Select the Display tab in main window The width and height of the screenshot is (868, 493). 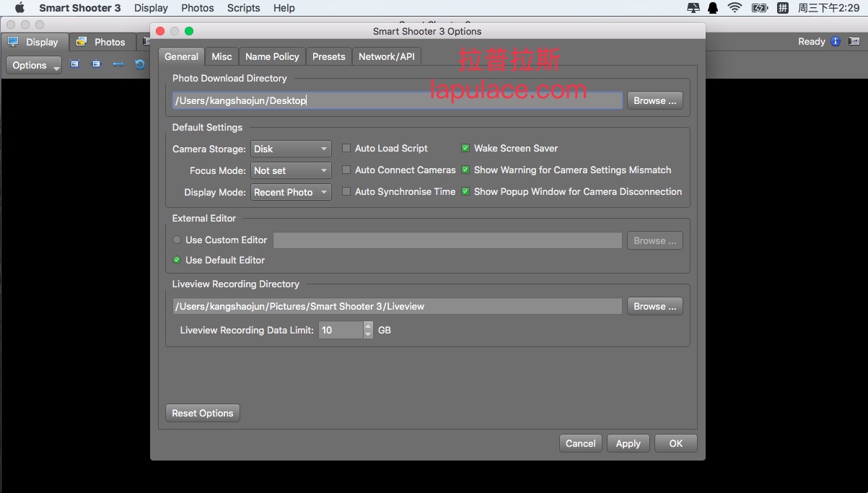[35, 42]
